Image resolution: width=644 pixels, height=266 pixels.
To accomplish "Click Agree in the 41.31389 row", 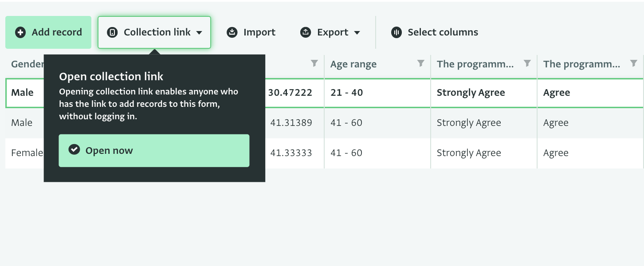I will (590, 123).
